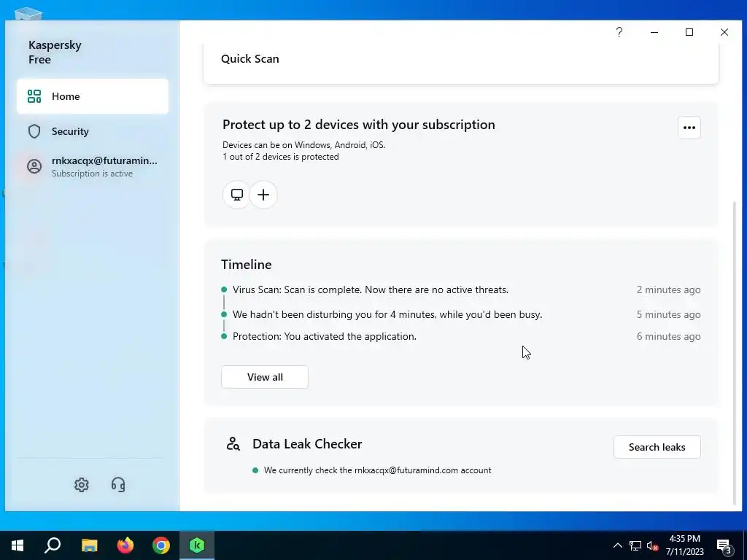Click the Kaspersky Free title
Image resolution: width=747 pixels, height=560 pixels.
pos(55,52)
